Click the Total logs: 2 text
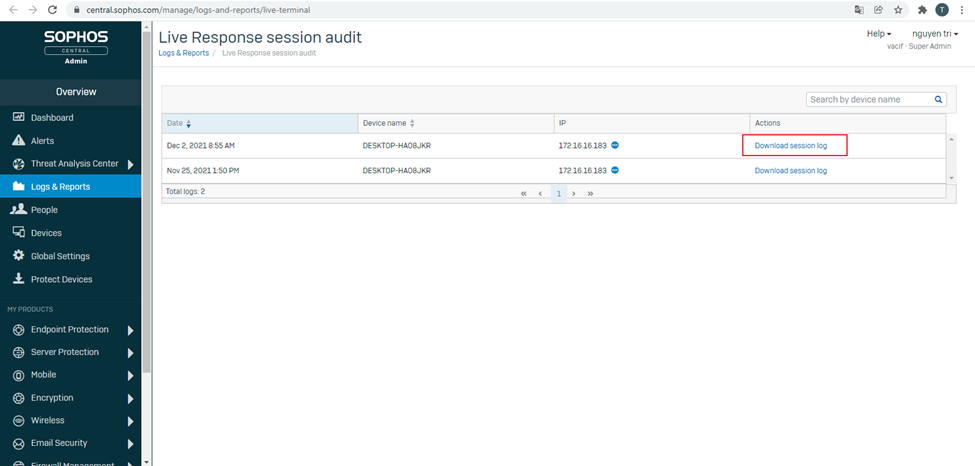This screenshot has height=466, width=975. point(185,192)
